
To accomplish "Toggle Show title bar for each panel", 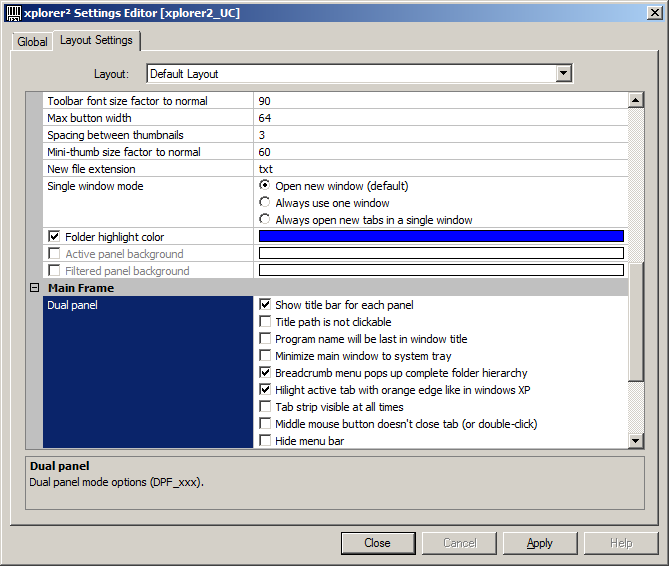I will (265, 305).
